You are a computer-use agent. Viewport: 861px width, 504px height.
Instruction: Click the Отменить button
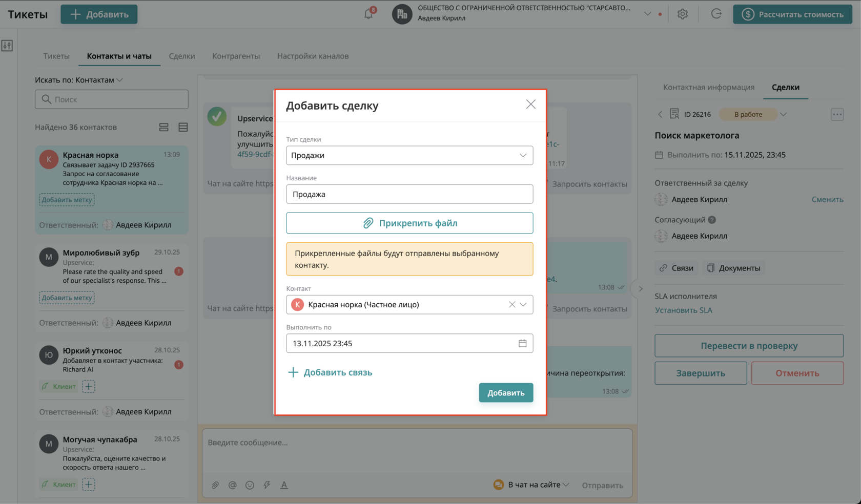pos(797,373)
